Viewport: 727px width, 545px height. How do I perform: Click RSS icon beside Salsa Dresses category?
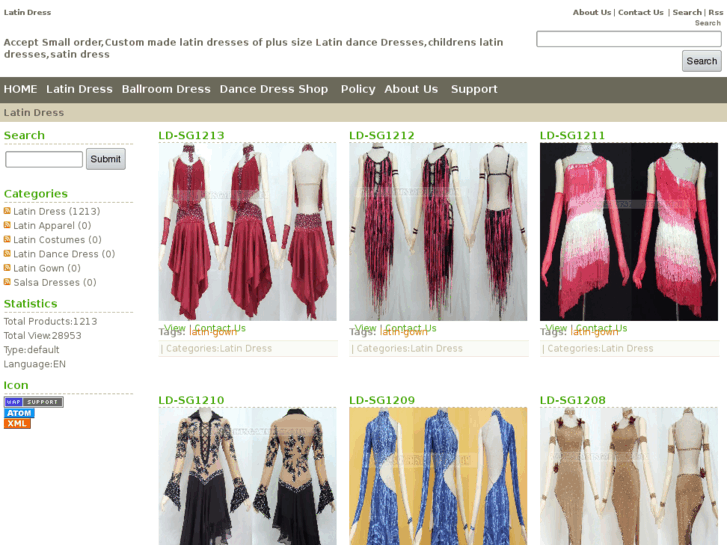7,282
